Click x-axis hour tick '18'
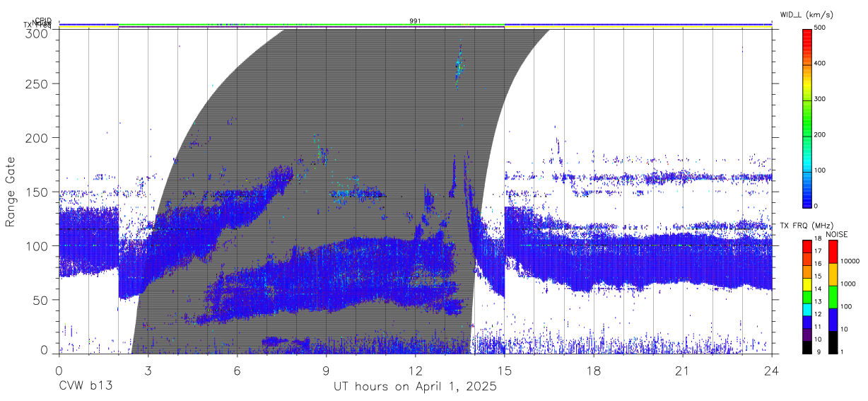868x401 pixels. click(593, 370)
